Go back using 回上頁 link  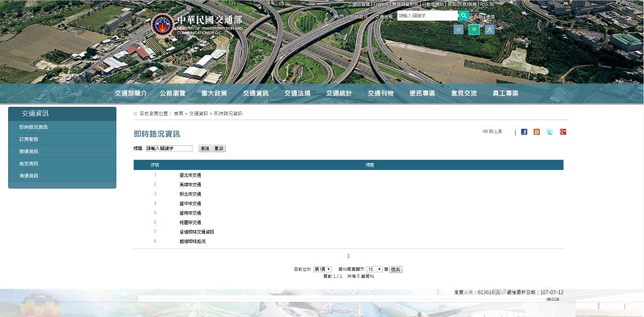tap(492, 131)
